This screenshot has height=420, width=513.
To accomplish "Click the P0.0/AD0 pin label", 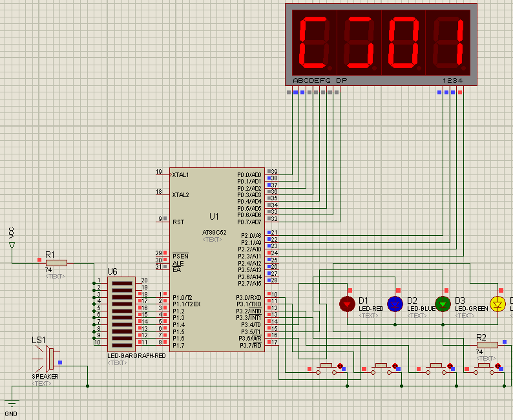I will 249,175.
